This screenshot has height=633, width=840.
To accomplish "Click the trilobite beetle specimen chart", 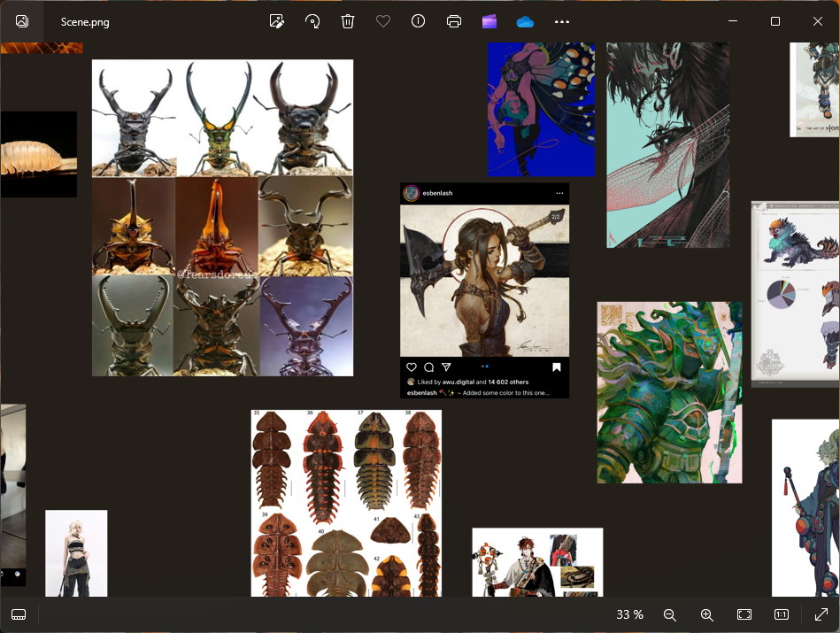I will 346,503.
